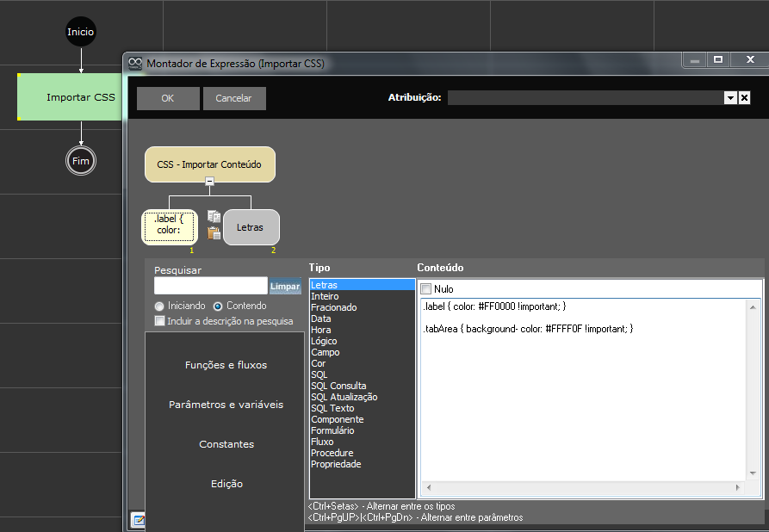Click the Montador de Expressão window icon

(135, 63)
